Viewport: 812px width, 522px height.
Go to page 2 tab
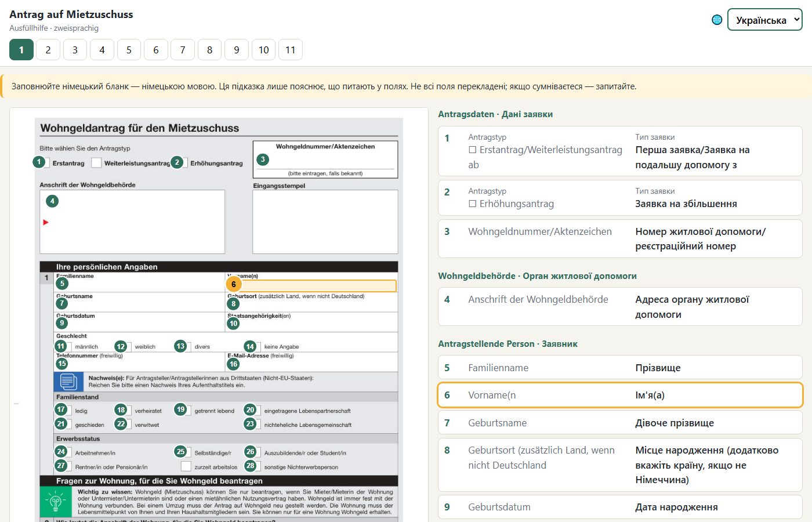point(48,50)
